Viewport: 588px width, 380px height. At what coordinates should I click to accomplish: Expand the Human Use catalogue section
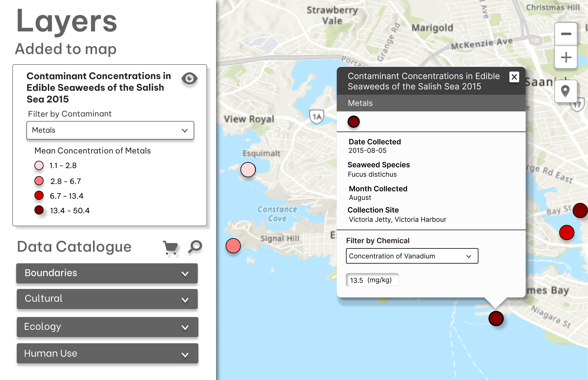click(x=107, y=353)
